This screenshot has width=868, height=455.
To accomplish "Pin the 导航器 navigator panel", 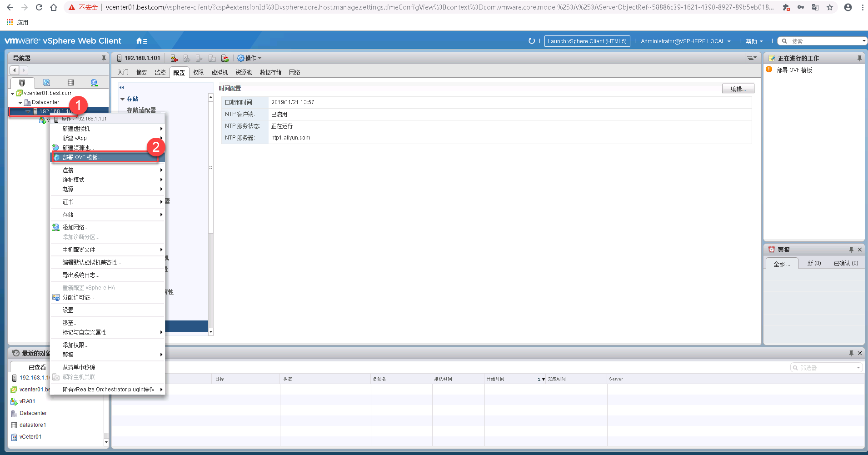I will coord(104,58).
